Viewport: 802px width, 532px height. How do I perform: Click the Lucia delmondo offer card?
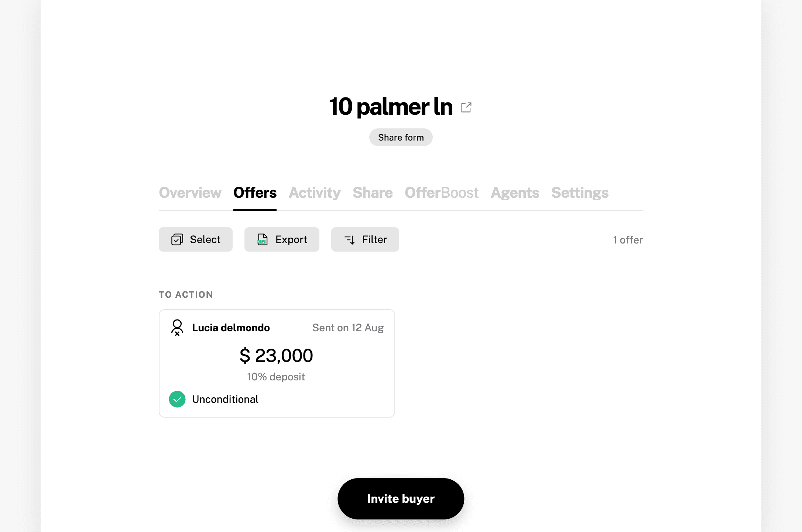[276, 363]
